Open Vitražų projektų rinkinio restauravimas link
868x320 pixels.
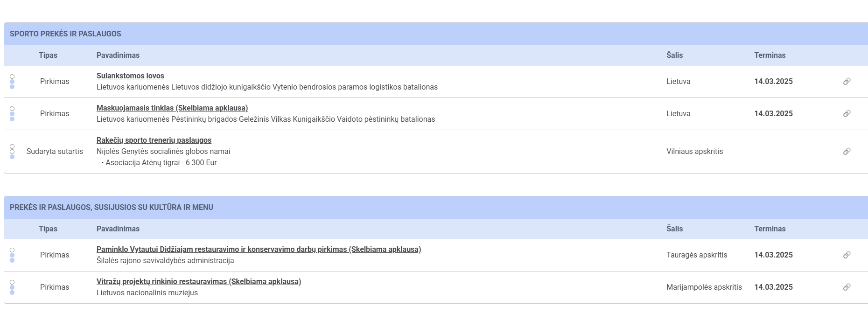pyautogui.click(x=198, y=282)
